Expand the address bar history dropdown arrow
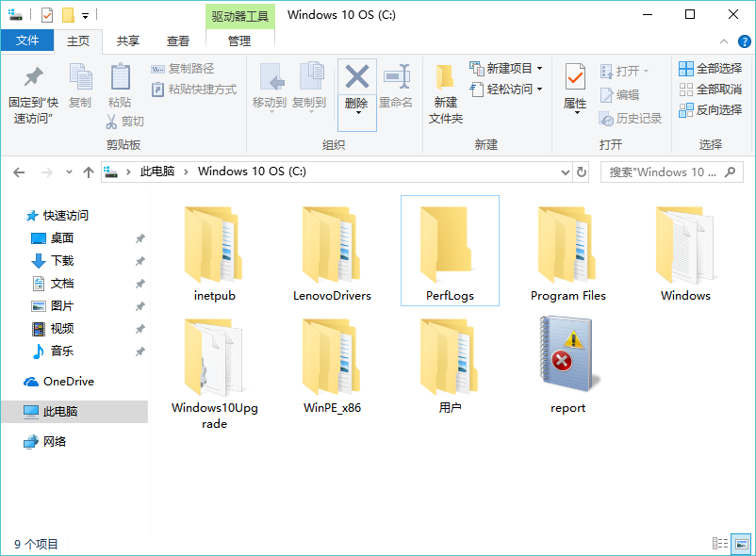Screen dimensions: 756x556 [565, 172]
